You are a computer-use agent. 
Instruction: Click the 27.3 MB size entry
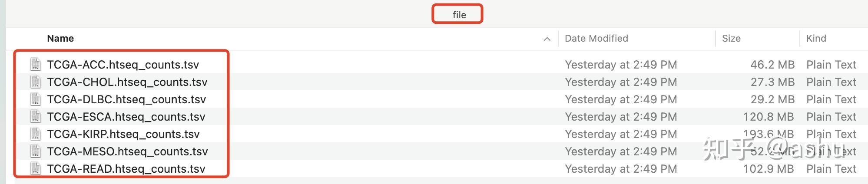pyautogui.click(x=772, y=82)
